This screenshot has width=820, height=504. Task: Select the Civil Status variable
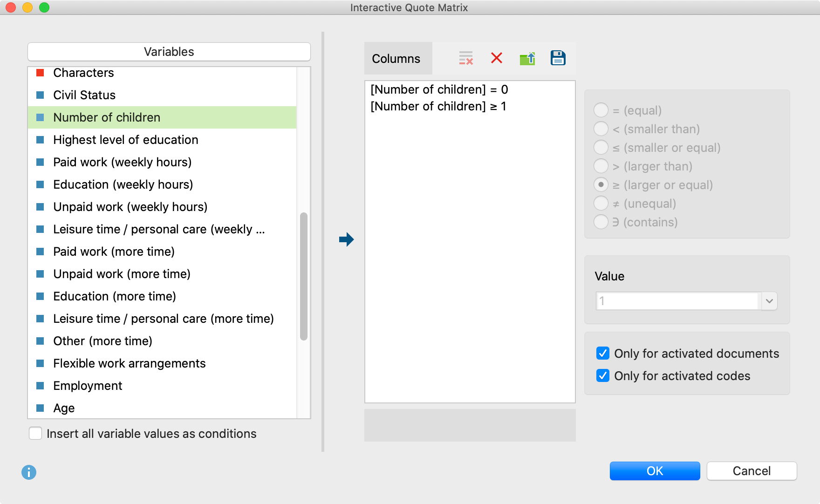(x=162, y=95)
